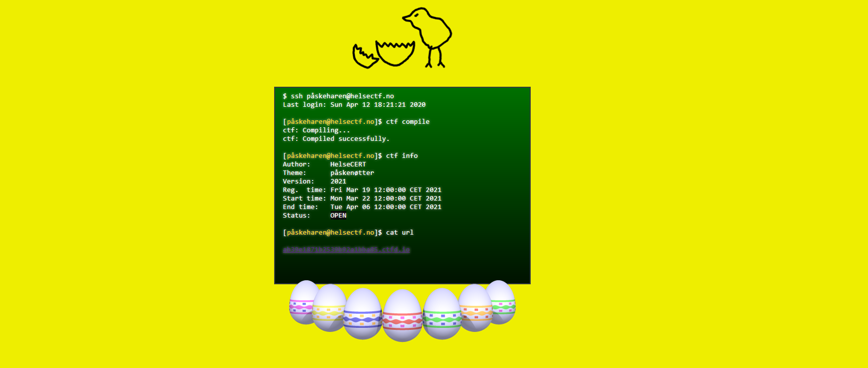Click the Easter egg with blue band
Image resolution: width=868 pixels, height=368 pixels.
(362, 314)
